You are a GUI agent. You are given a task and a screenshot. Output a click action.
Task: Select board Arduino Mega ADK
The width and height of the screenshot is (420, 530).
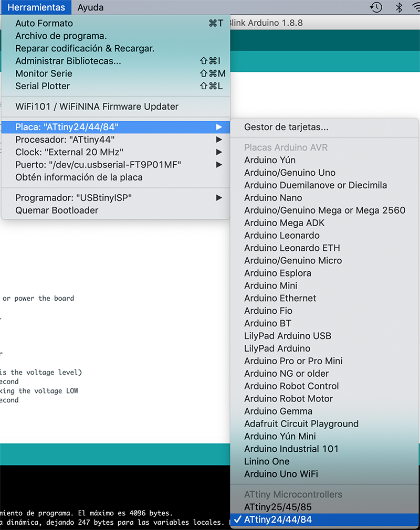324,222
